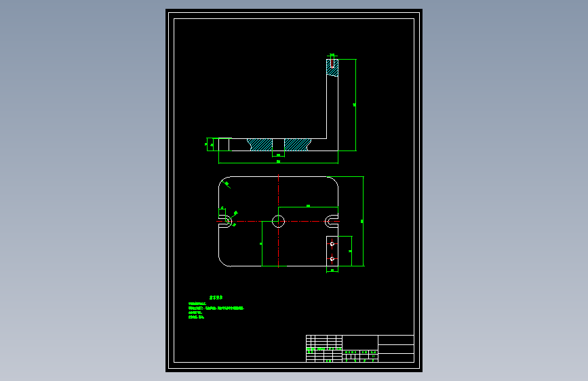Select the hatched top of vertical plate

pyautogui.click(x=332, y=68)
